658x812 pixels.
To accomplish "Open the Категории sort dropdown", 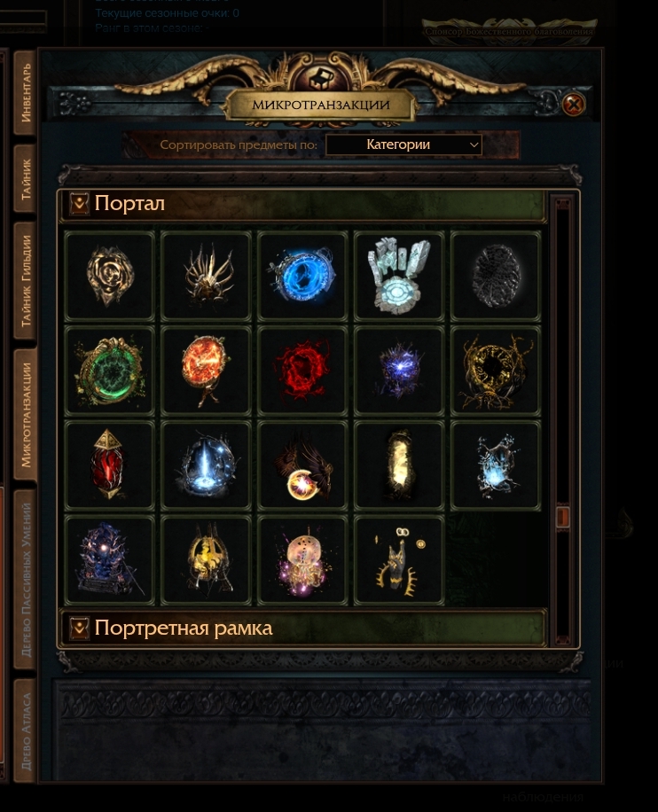I will 403,144.
